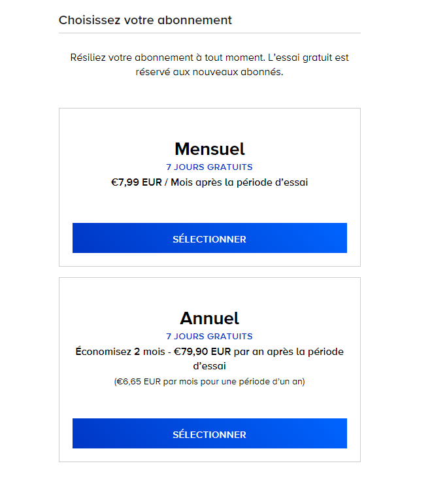Click the Mensuel plan title

pyautogui.click(x=210, y=149)
